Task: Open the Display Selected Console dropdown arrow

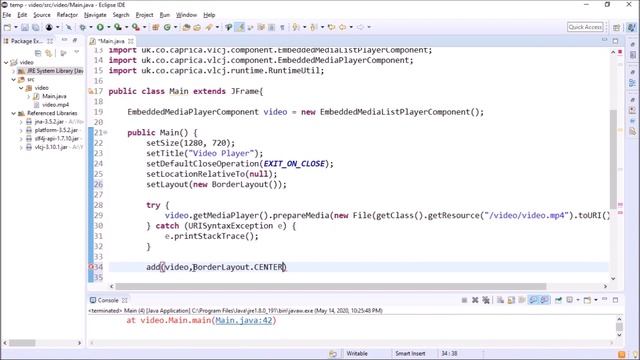Action: coord(578,300)
